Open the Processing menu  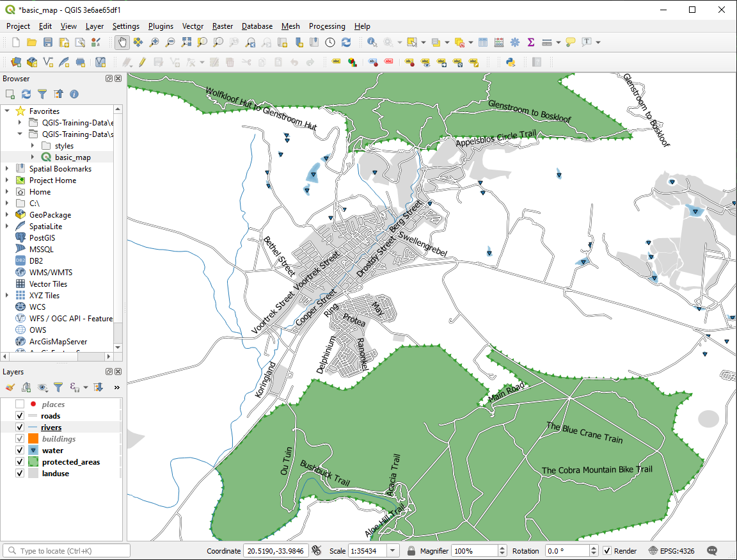tap(326, 26)
